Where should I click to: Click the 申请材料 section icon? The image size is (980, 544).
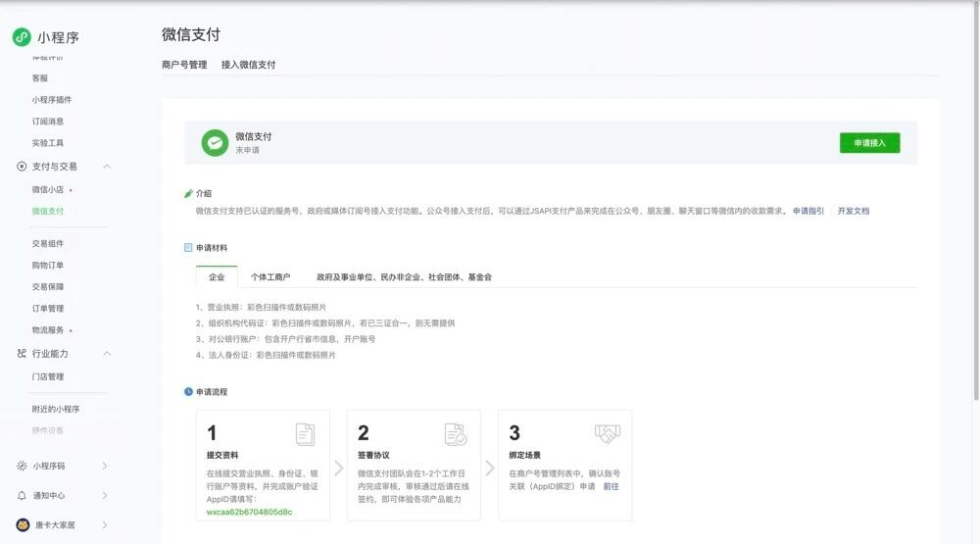click(x=188, y=248)
